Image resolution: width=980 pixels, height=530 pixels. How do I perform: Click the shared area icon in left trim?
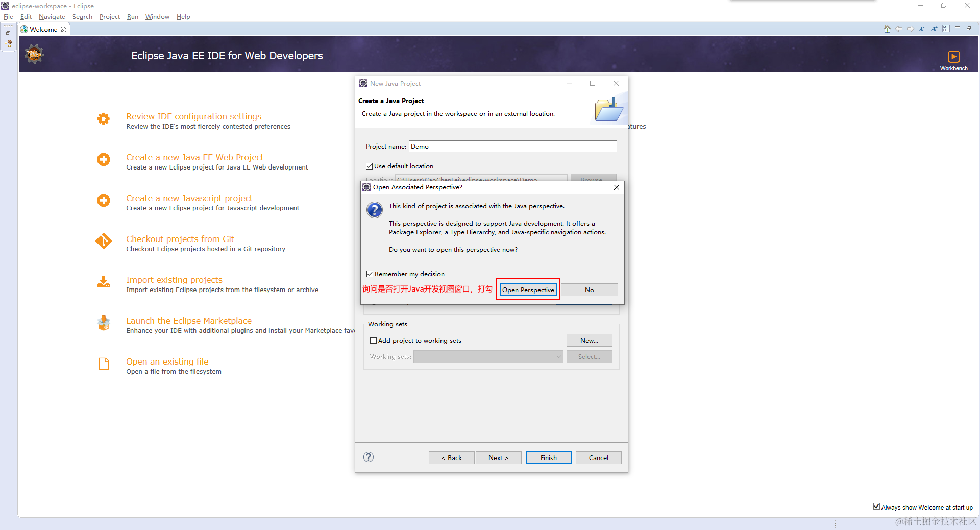(8, 44)
